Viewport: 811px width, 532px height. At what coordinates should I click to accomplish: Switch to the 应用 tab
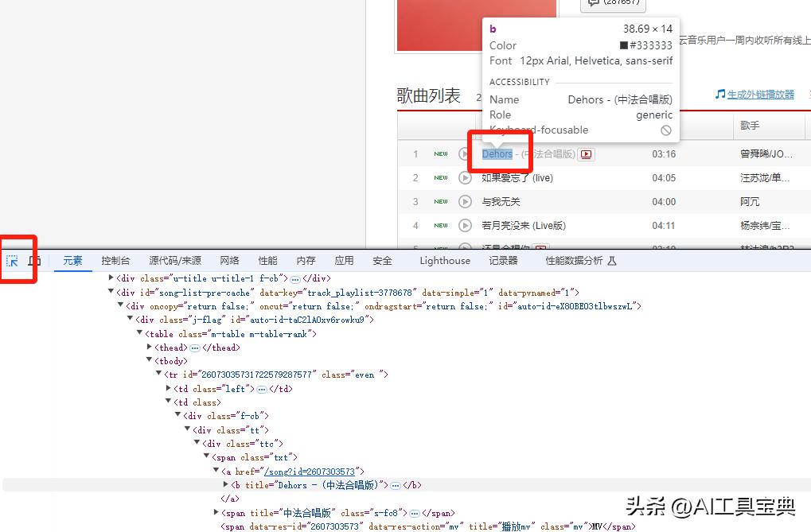pyautogui.click(x=344, y=261)
